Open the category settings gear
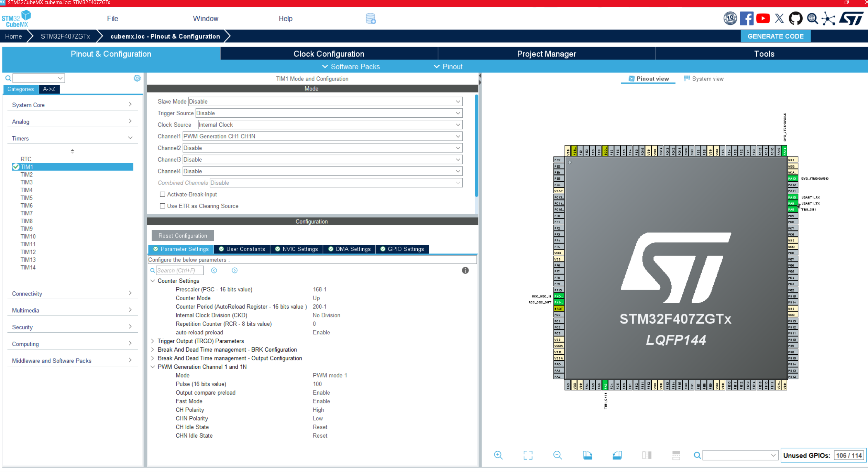 click(x=137, y=78)
